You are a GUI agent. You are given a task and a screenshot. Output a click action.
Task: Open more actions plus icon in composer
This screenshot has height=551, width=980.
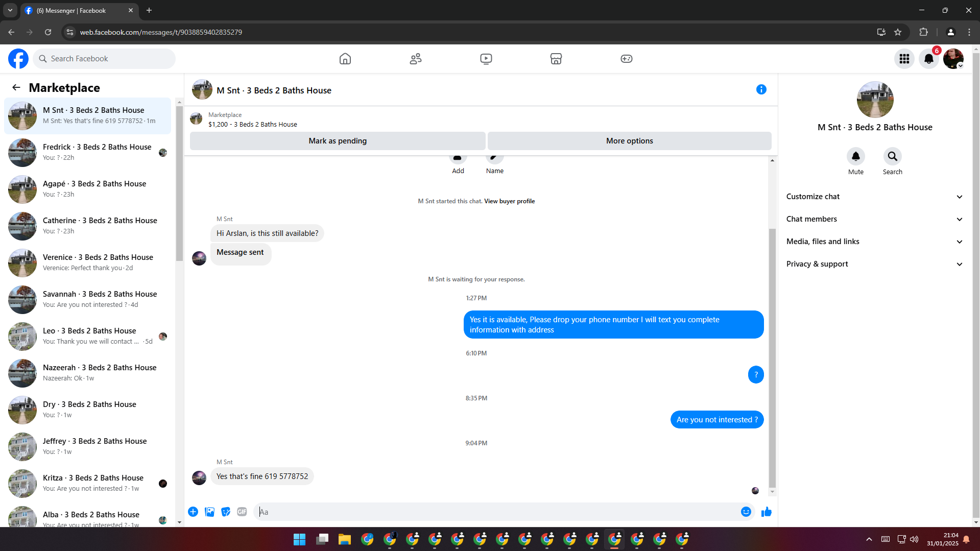point(193,512)
